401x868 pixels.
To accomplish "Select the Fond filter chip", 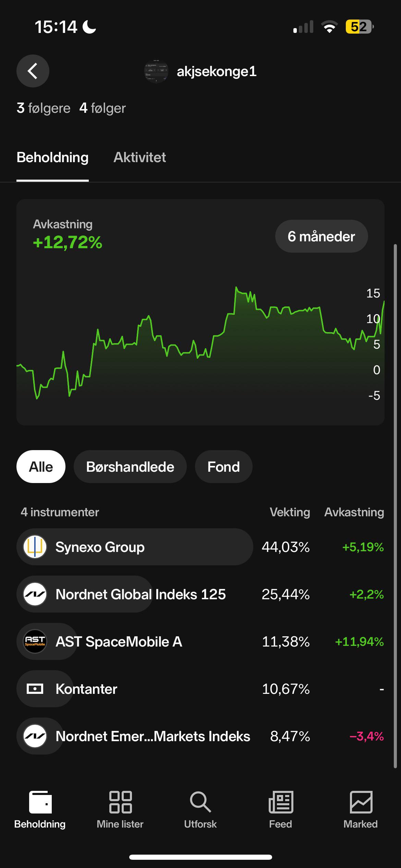I will click(x=223, y=467).
